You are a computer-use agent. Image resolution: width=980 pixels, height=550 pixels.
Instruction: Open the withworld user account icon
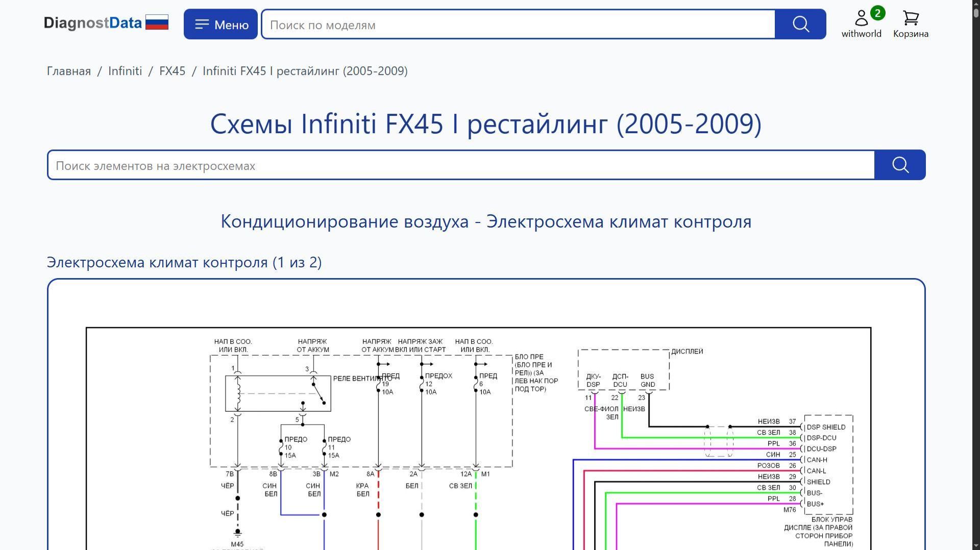tap(862, 24)
